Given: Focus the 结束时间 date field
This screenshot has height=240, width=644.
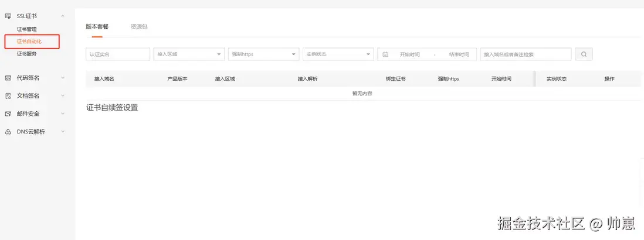Looking at the screenshot, I should 459,54.
